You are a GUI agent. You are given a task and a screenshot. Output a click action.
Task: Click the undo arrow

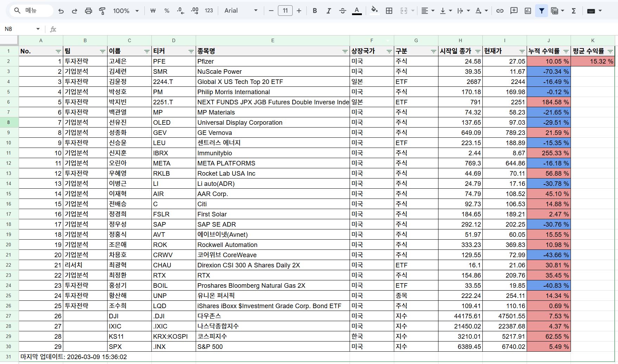61,11
